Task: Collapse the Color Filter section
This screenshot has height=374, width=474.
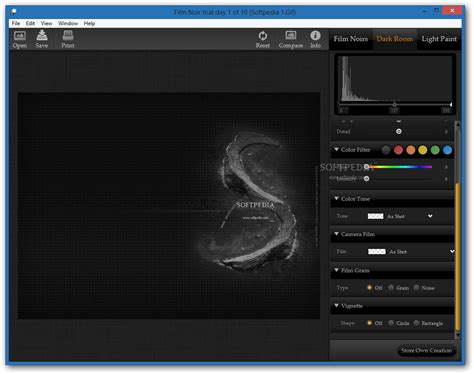Action: [x=337, y=149]
